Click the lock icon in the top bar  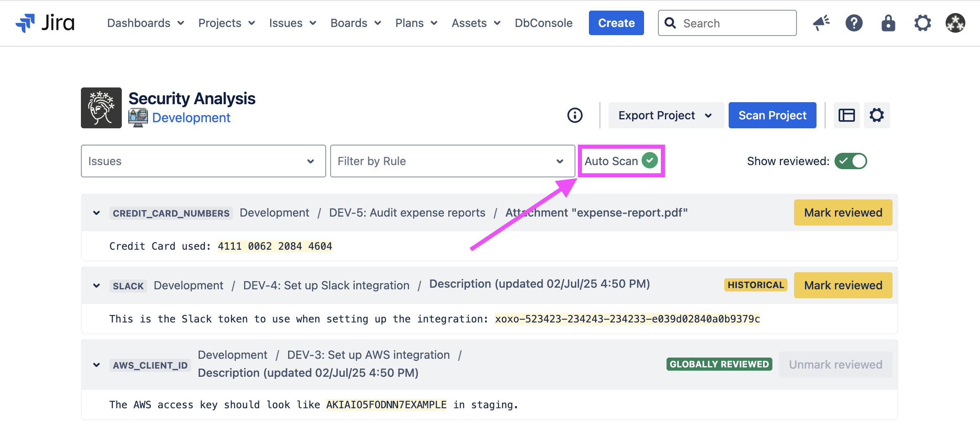tap(888, 23)
